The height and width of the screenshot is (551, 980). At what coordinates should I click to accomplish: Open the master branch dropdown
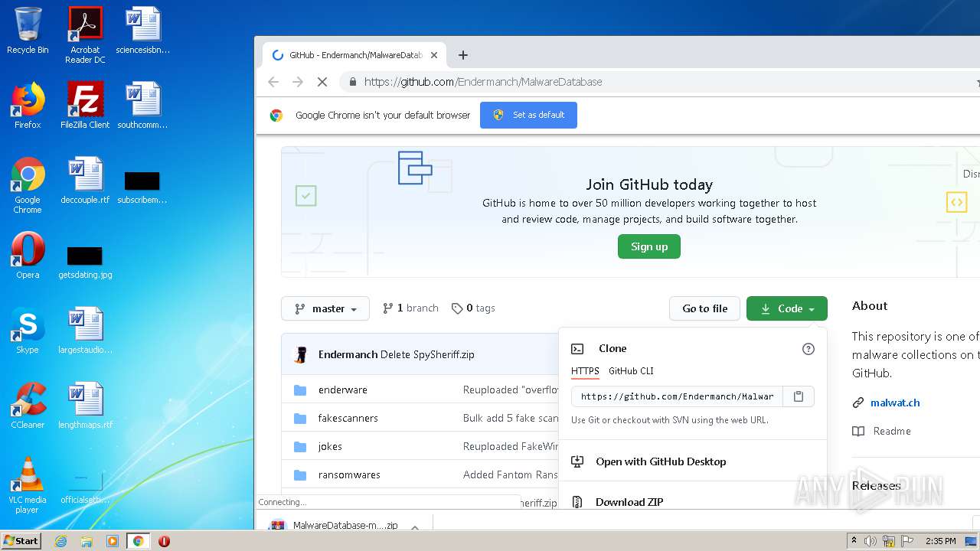[325, 308]
